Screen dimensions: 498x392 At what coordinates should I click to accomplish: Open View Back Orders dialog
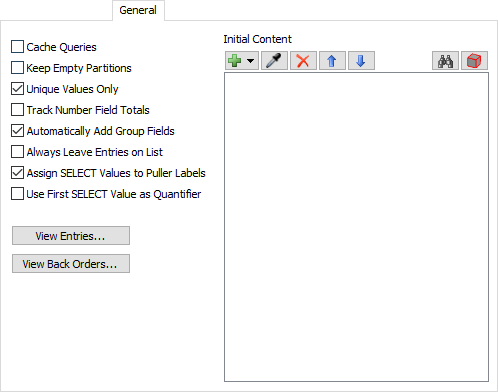71,264
